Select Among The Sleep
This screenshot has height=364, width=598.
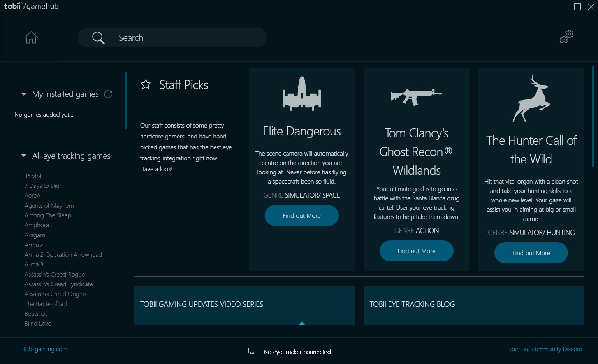click(x=47, y=215)
